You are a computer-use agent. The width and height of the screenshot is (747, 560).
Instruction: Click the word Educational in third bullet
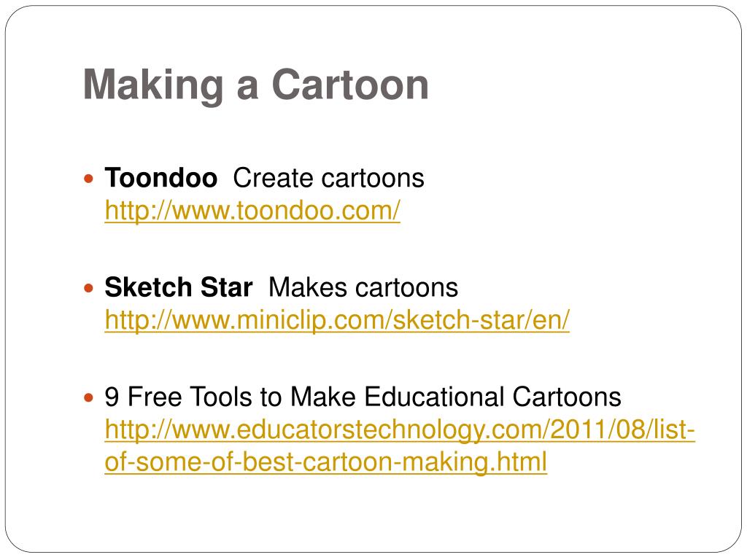click(435, 397)
